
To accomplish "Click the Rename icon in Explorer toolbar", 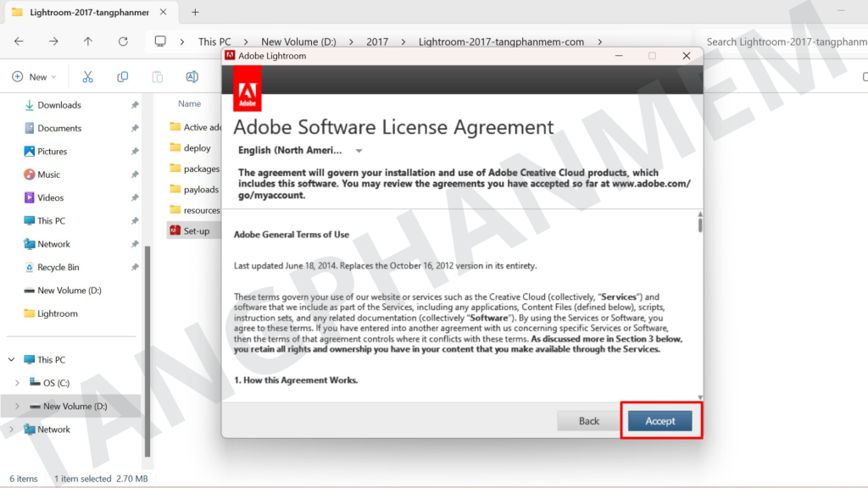I will click(192, 77).
